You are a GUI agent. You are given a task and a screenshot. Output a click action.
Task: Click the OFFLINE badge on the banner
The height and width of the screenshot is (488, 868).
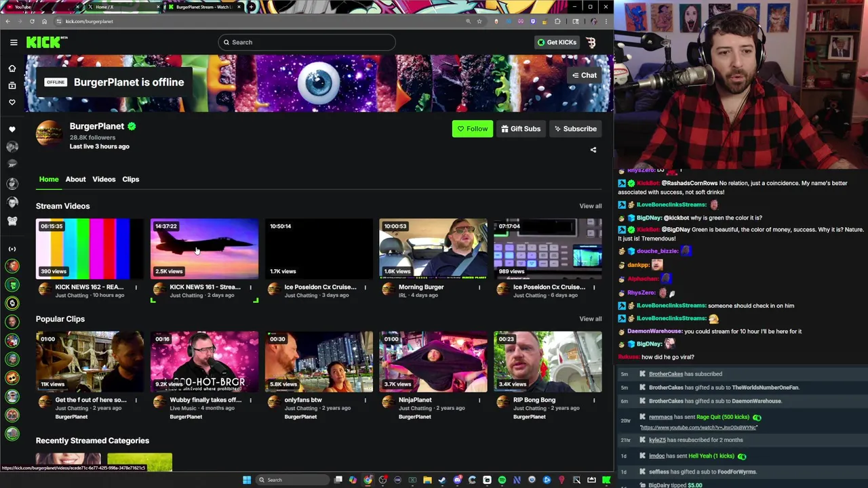coord(56,82)
